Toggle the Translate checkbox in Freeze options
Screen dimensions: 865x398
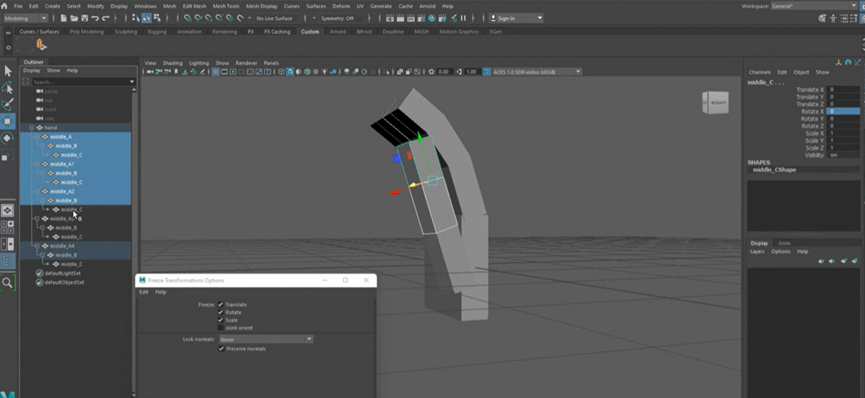click(x=221, y=305)
